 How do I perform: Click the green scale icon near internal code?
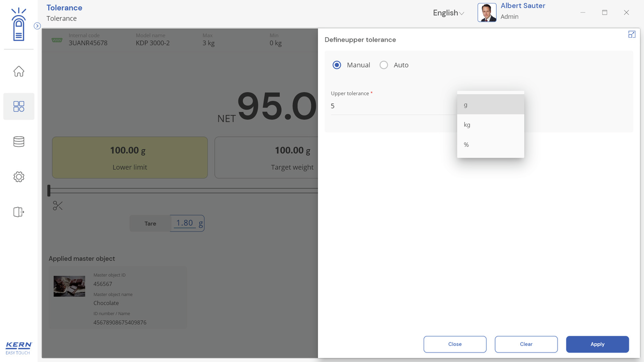(x=57, y=40)
